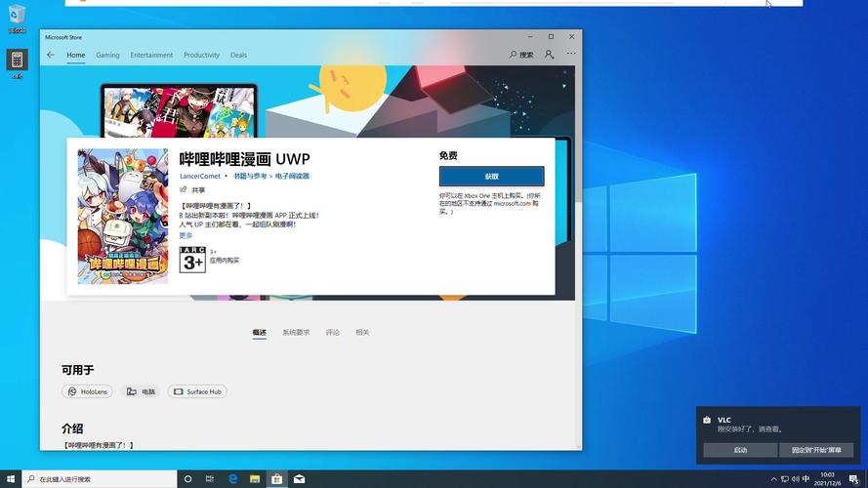
Task: Click the volume speaker tray icon
Action: (x=796, y=479)
